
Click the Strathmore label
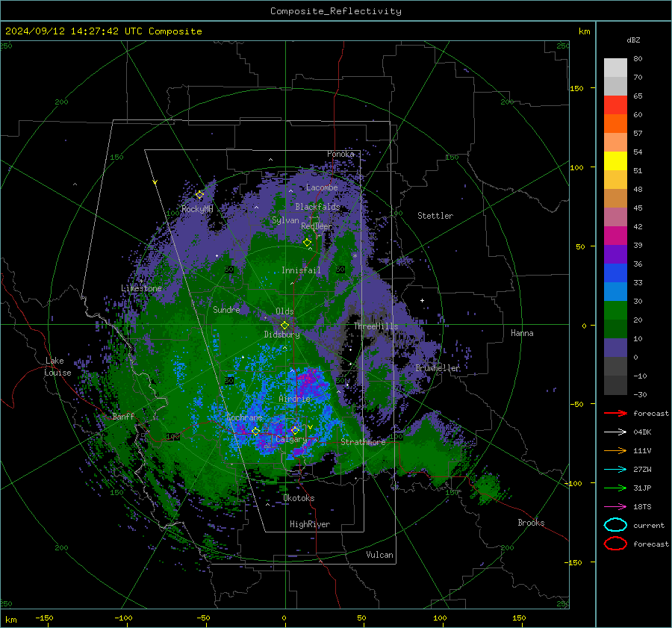[x=363, y=442]
